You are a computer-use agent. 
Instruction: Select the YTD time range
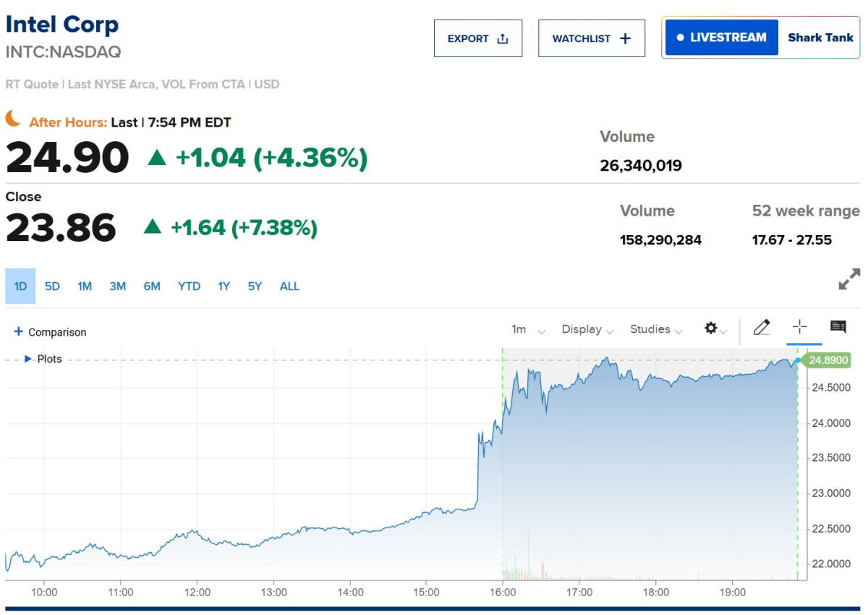point(189,287)
